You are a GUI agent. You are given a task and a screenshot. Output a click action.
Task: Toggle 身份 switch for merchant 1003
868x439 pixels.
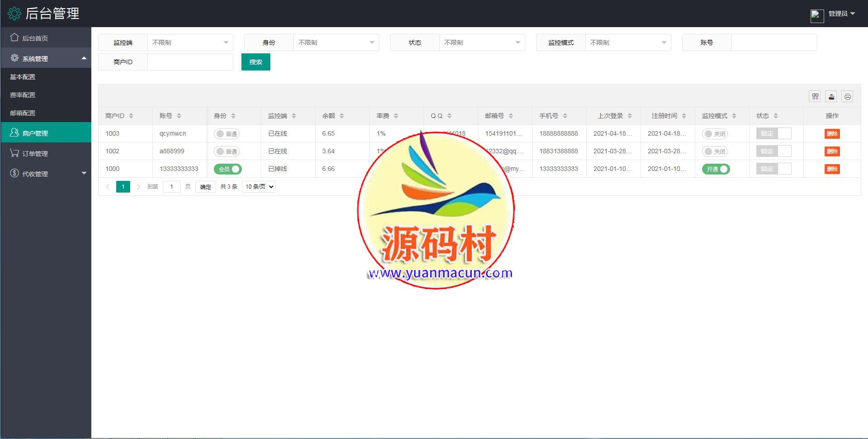point(227,134)
